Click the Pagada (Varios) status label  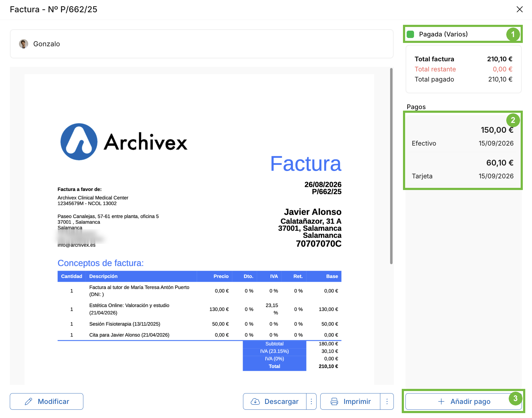point(443,34)
